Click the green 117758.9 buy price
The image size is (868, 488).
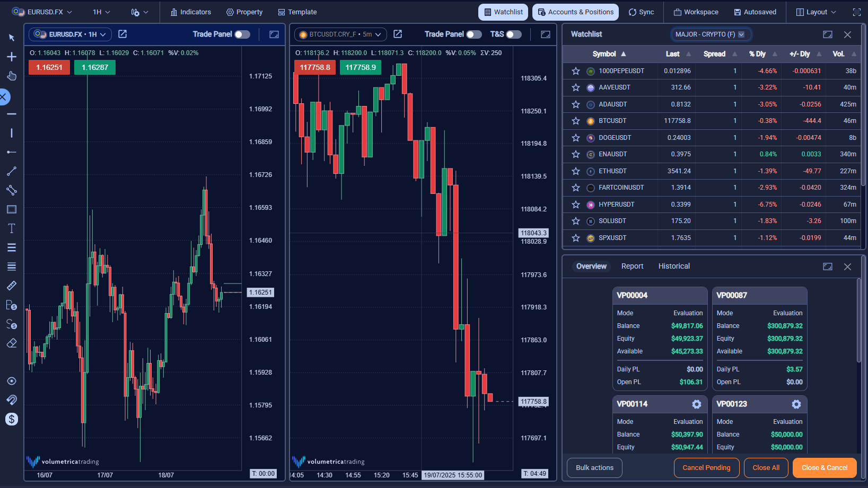(x=361, y=67)
